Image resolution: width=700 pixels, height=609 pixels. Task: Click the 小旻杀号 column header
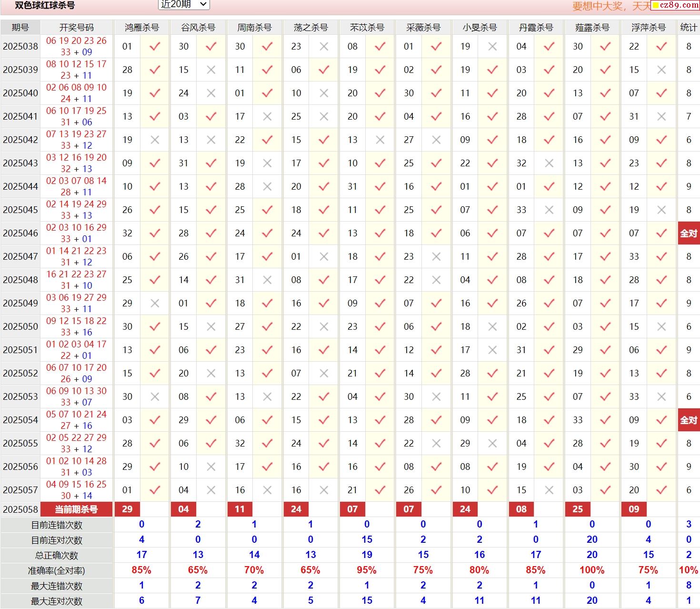click(480, 28)
